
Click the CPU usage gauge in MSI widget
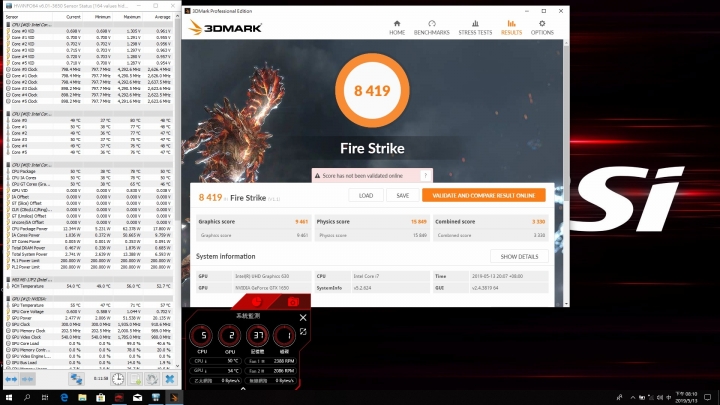tap(202, 336)
